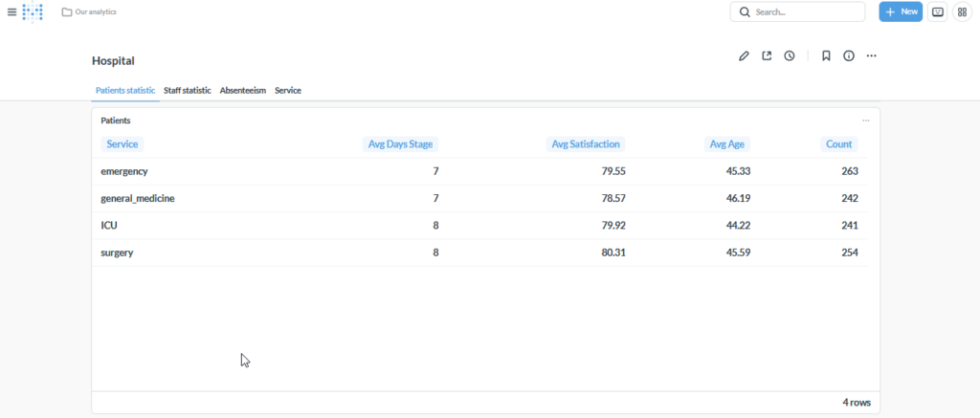Open the sidebar hamburger menu
The height and width of the screenshot is (418, 980).
(x=11, y=11)
